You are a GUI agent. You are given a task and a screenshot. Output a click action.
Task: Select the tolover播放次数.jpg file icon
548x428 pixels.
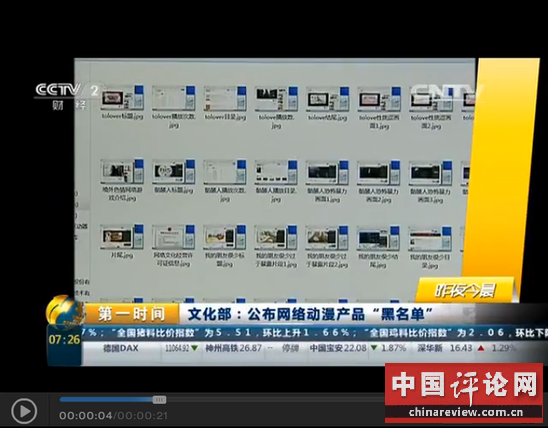click(x=173, y=99)
